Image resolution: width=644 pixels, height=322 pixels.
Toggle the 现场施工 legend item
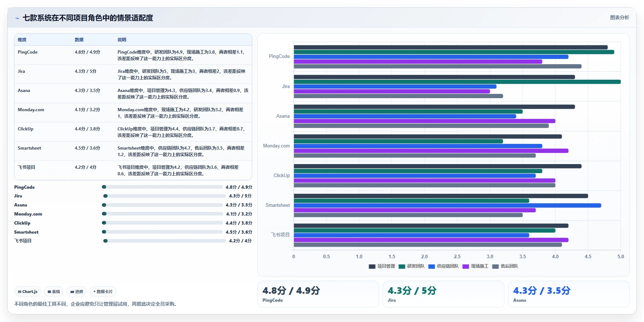point(475,266)
